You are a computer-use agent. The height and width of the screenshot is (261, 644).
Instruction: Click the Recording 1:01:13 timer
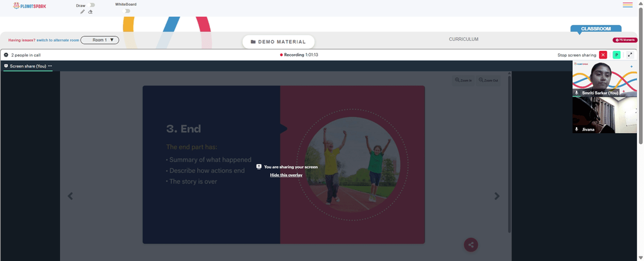301,55
